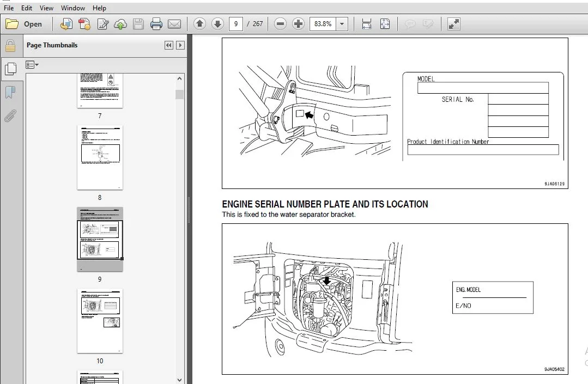
Task: Select page 9 thumbnail
Action: (100, 239)
